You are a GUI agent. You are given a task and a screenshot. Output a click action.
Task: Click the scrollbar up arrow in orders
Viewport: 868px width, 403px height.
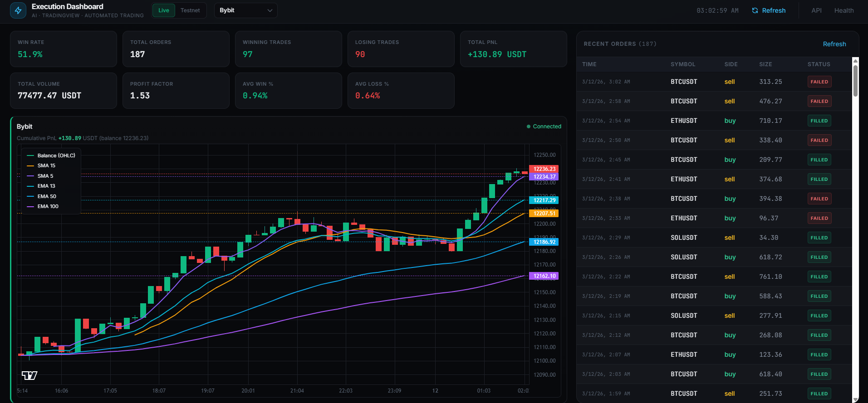click(x=855, y=60)
